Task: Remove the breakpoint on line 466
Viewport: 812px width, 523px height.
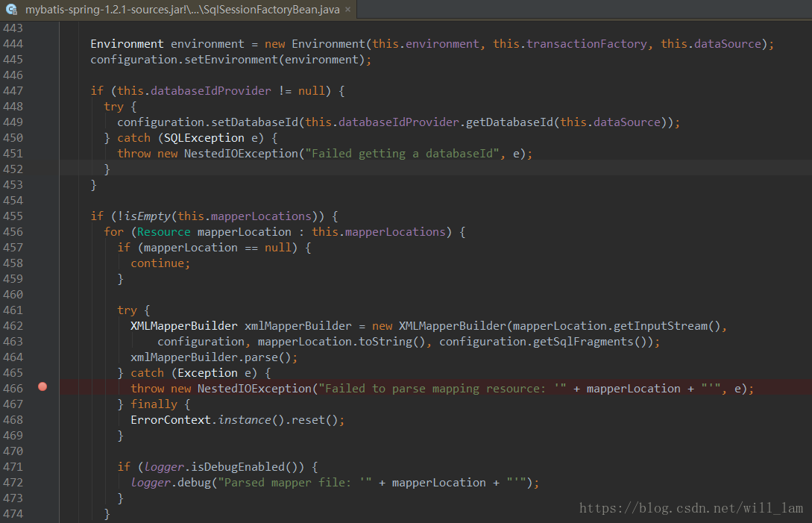Action: [43, 386]
